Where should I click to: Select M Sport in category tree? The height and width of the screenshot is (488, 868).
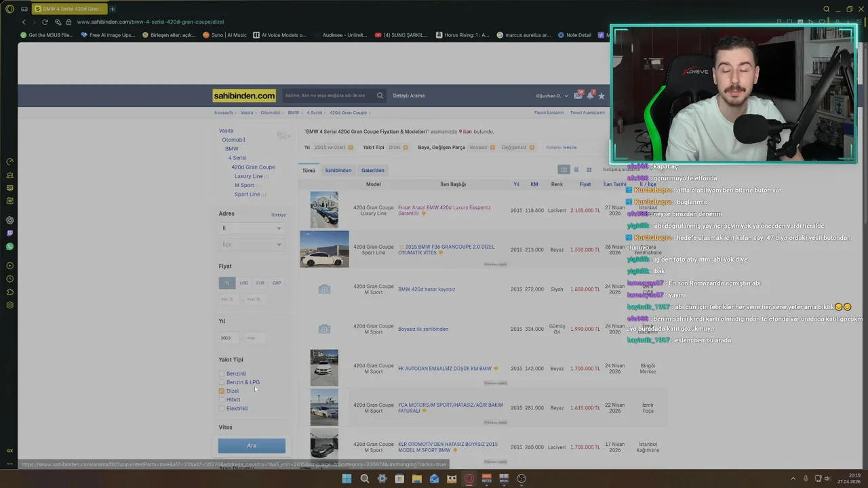pos(244,185)
